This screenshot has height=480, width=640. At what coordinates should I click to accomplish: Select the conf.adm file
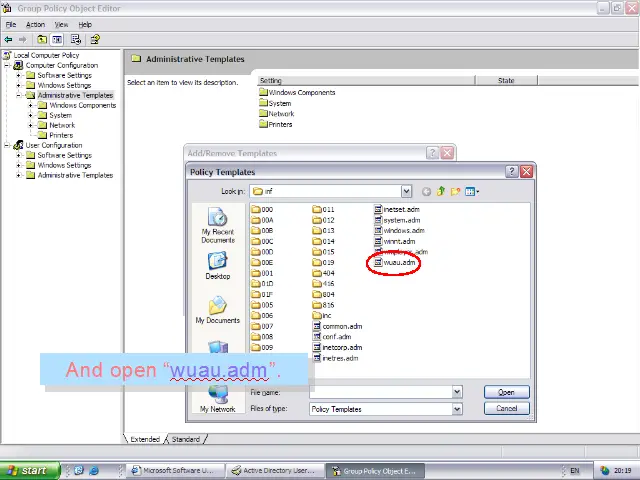[x=332, y=337]
